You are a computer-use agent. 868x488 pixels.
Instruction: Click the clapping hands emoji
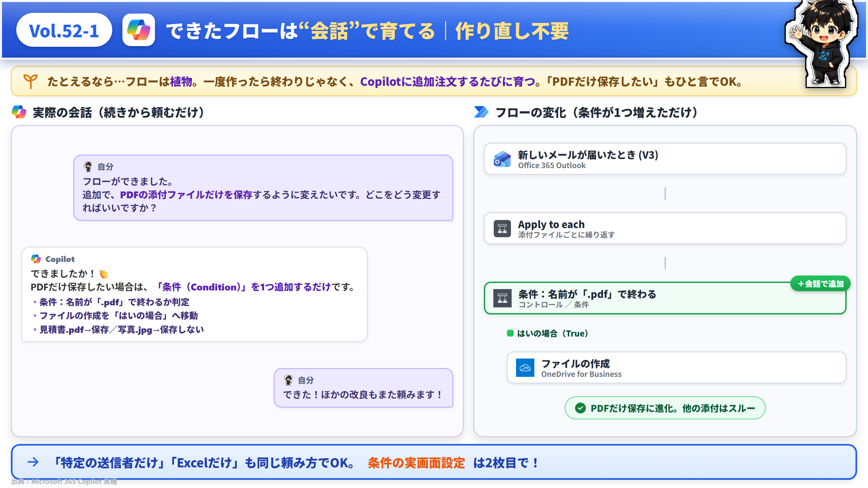[x=104, y=274]
